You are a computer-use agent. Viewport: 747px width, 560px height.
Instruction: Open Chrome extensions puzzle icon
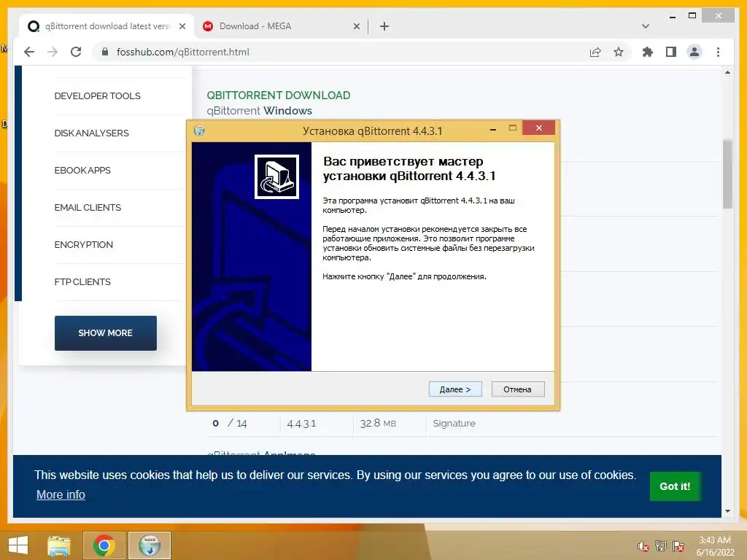648,52
